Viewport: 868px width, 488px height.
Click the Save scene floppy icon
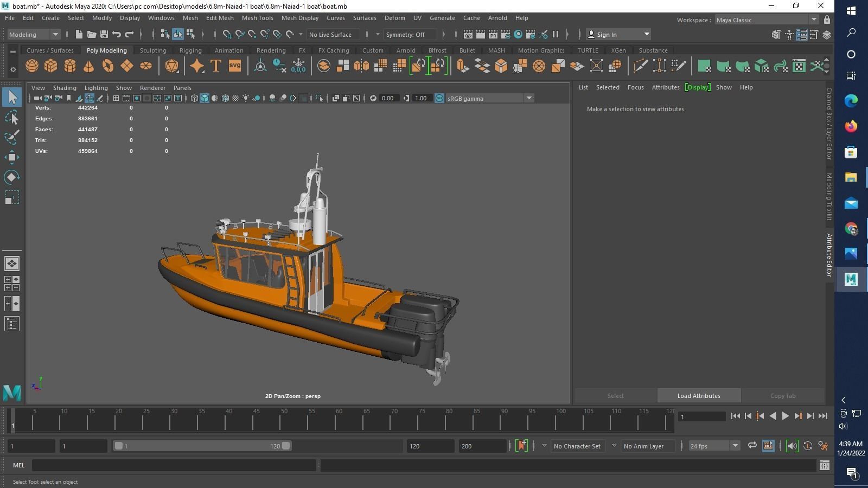click(x=104, y=34)
